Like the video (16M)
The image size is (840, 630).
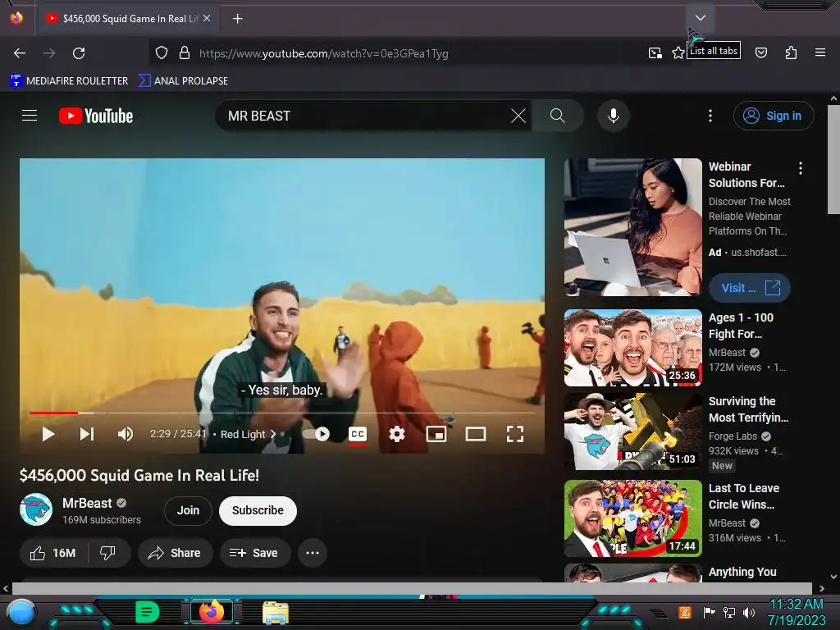53,553
